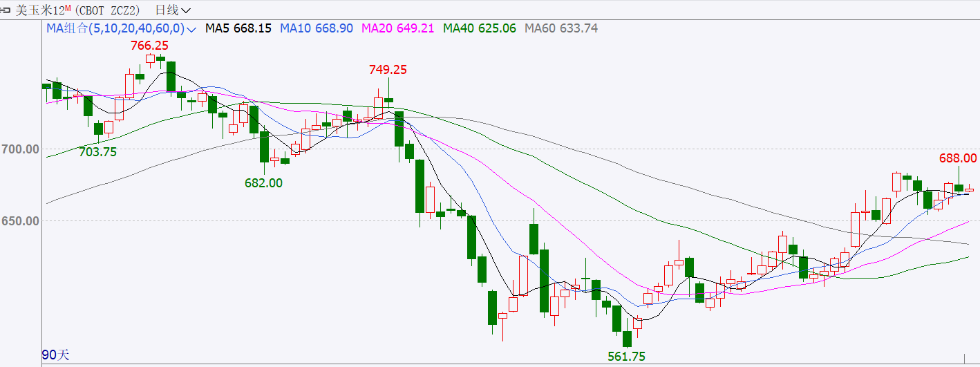Click the 650.00 price axis label

[x=20, y=221]
